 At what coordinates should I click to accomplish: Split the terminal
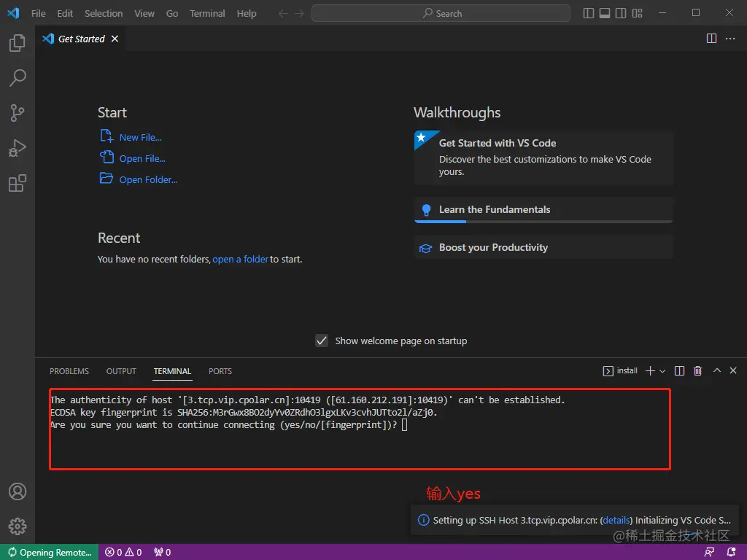(x=679, y=371)
